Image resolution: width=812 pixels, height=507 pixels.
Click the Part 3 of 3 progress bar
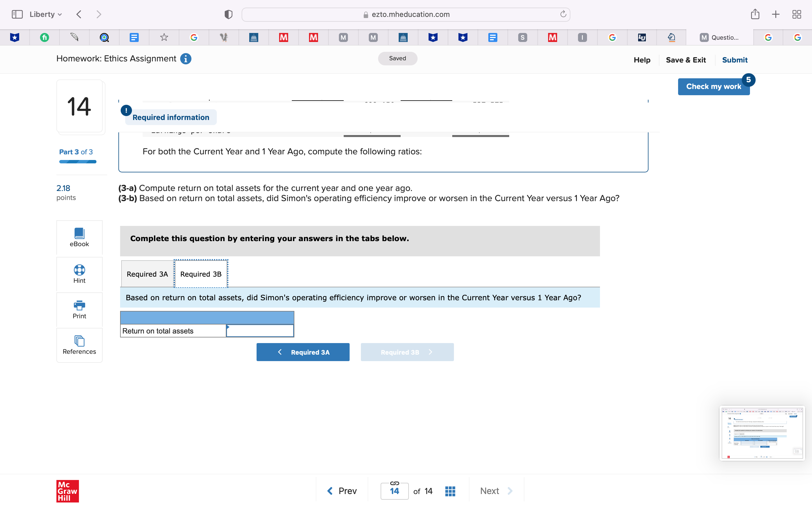pos(78,162)
